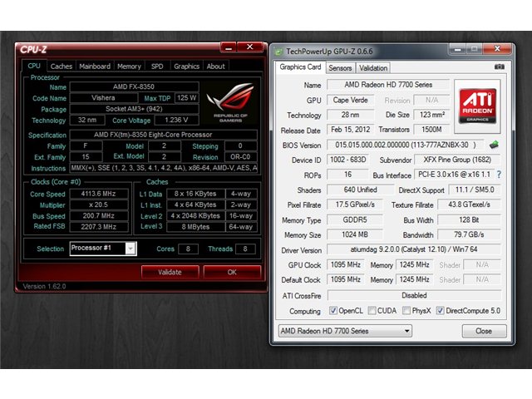Close the GPU-Z window with title bar X
The image size is (532, 399).
click(497, 49)
